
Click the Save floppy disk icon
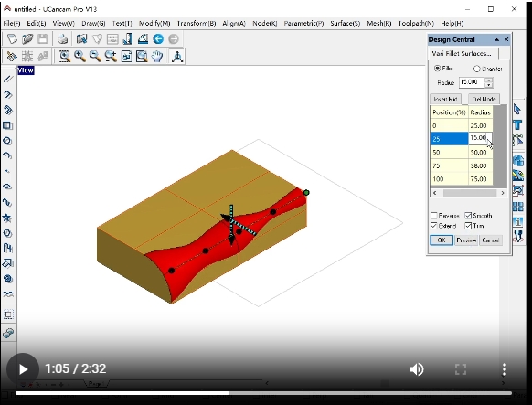click(43, 39)
